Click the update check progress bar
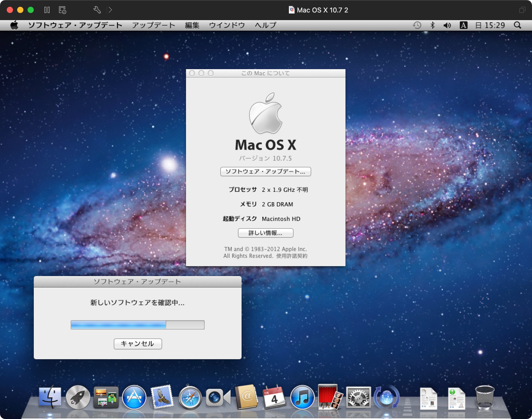Image resolution: width=532 pixels, height=419 pixels. coord(138,325)
